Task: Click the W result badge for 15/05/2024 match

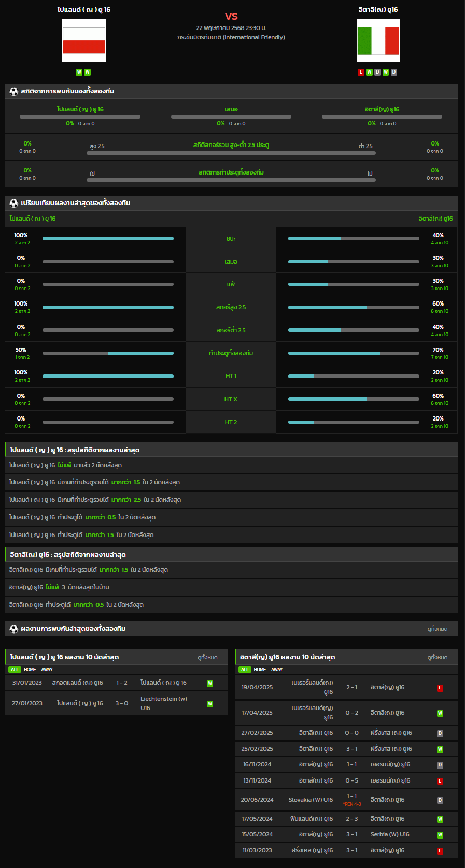Action: [440, 835]
